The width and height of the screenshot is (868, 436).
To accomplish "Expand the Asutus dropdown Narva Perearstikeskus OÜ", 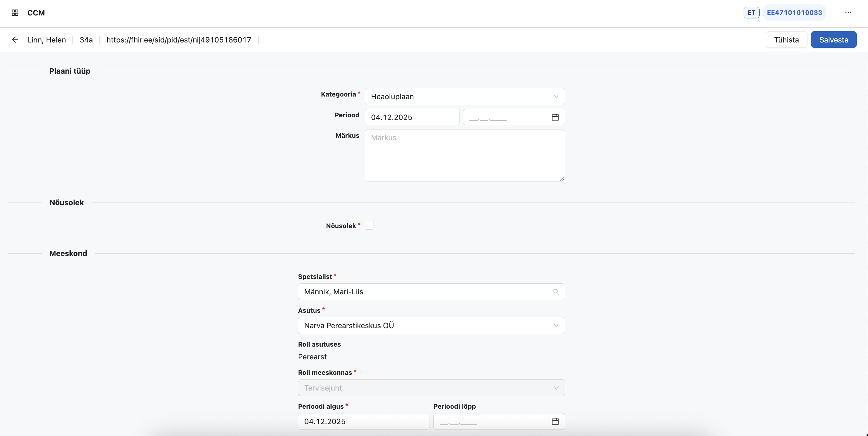I will 431,326.
